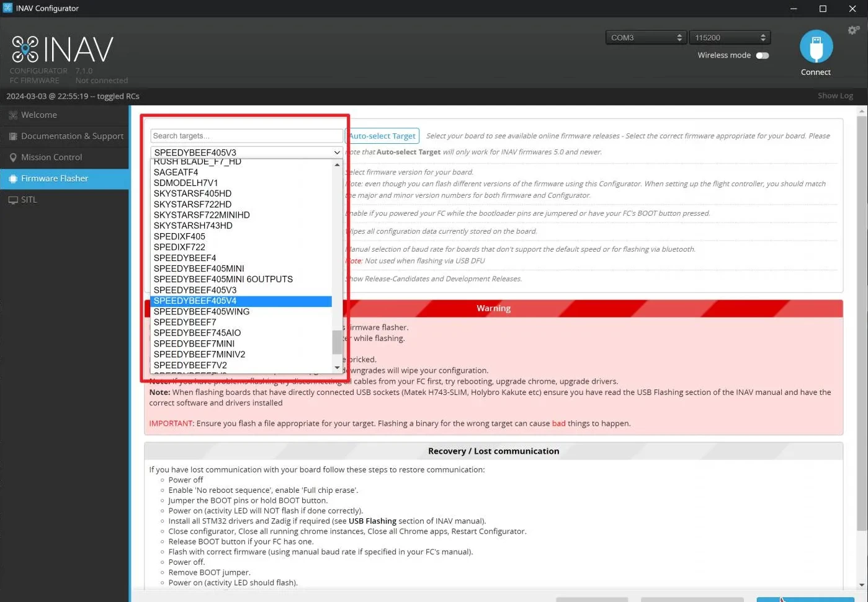This screenshot has width=868, height=602.
Task: Expand the SPEEDYBEEF405V3 target combo box
Action: pyautogui.click(x=246, y=153)
